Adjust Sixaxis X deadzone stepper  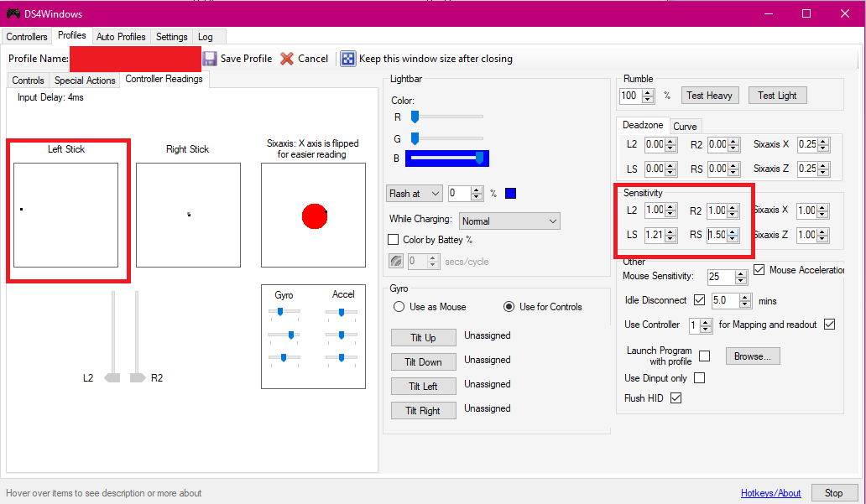[x=823, y=144]
